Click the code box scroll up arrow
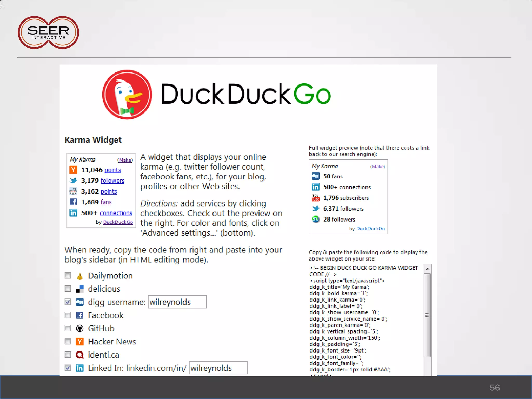The height and width of the screenshot is (399, 532). (x=427, y=269)
